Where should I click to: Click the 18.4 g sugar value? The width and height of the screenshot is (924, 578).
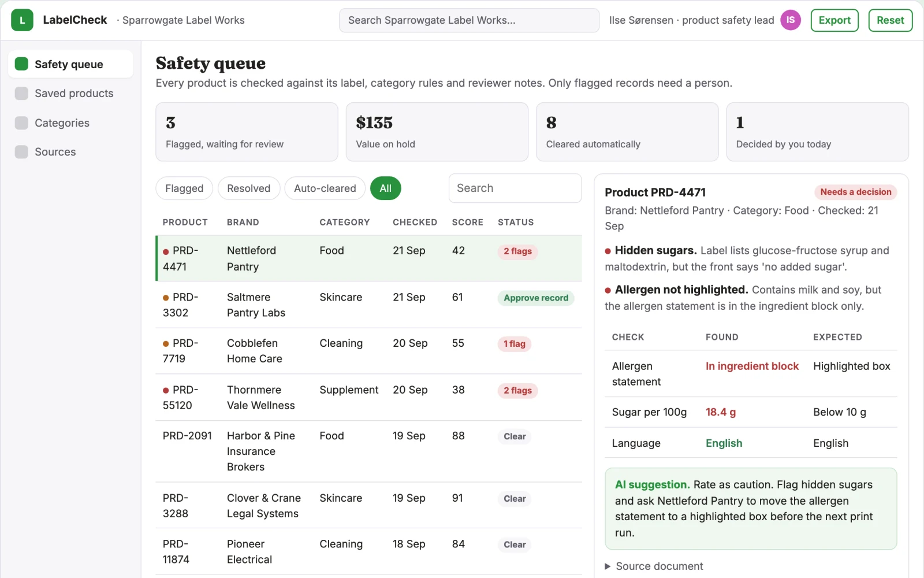click(x=721, y=412)
